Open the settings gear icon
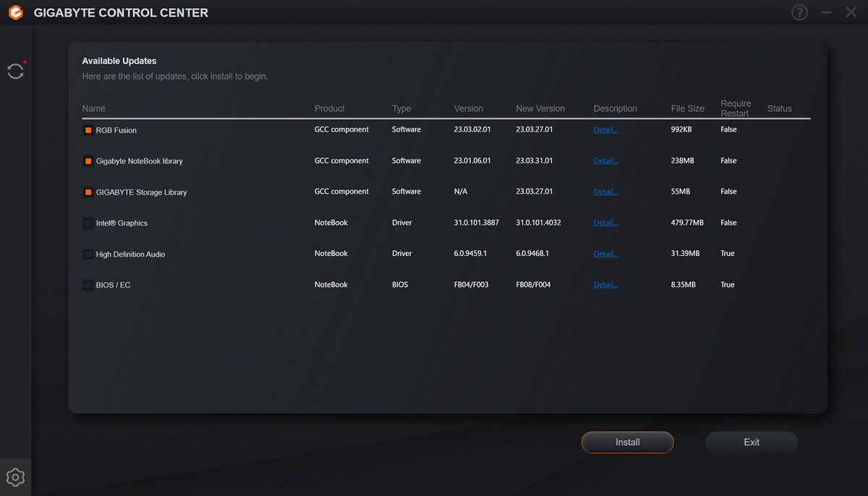 click(x=15, y=477)
